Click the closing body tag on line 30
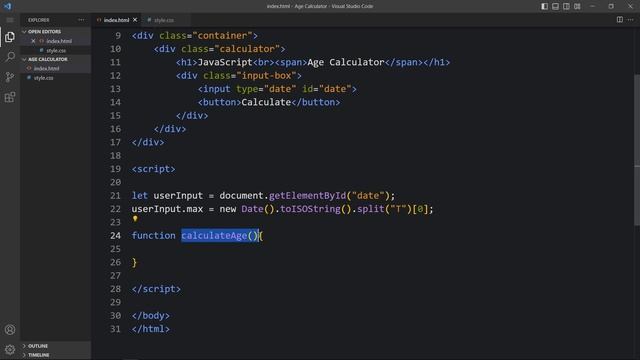Screen dimensions: 640x360 (151, 316)
